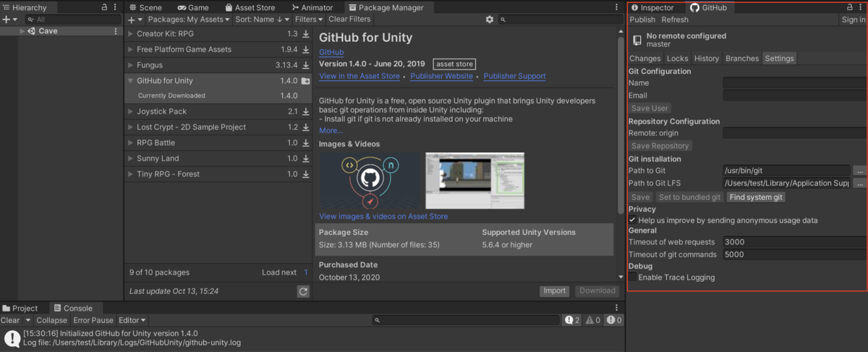Open the Branches tab in GitHub panel
The image size is (868, 352).
(742, 59)
